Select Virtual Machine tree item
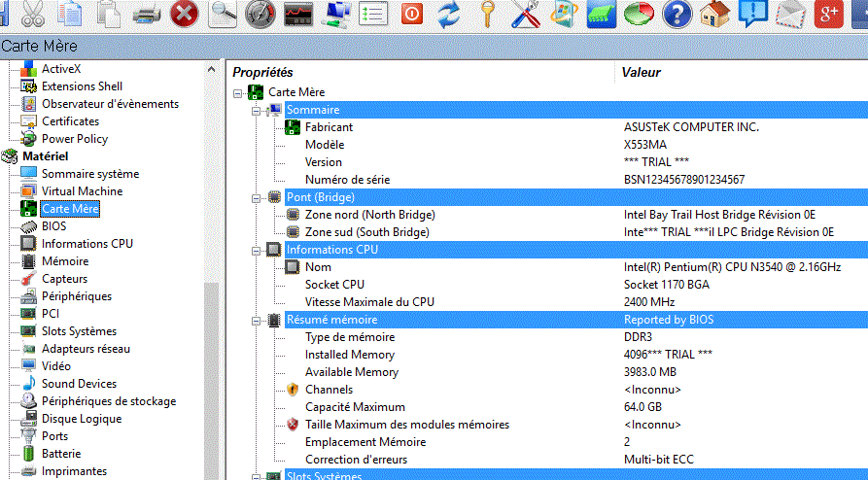Image resolution: width=868 pixels, height=480 pixels. (82, 191)
